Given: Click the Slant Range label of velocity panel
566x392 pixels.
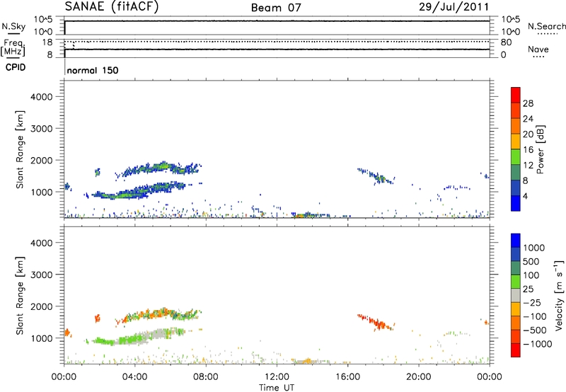Looking at the screenshot, I should coord(20,296).
